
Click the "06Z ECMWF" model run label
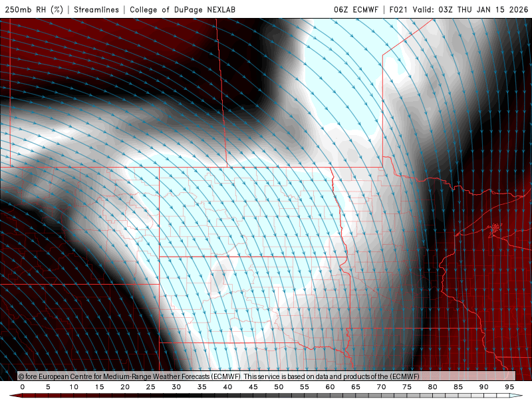(356, 9)
